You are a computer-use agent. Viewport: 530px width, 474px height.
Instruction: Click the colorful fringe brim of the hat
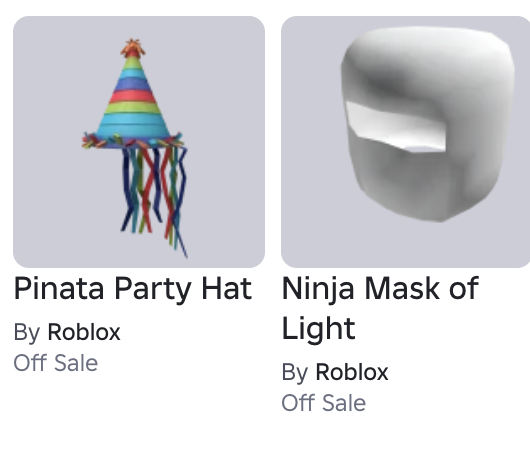tap(133, 141)
